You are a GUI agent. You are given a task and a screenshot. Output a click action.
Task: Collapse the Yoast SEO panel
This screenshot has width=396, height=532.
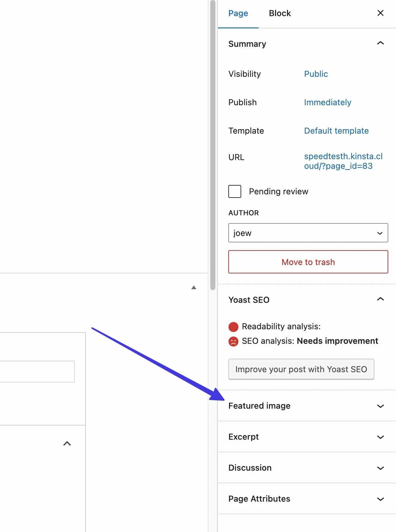pos(380,299)
